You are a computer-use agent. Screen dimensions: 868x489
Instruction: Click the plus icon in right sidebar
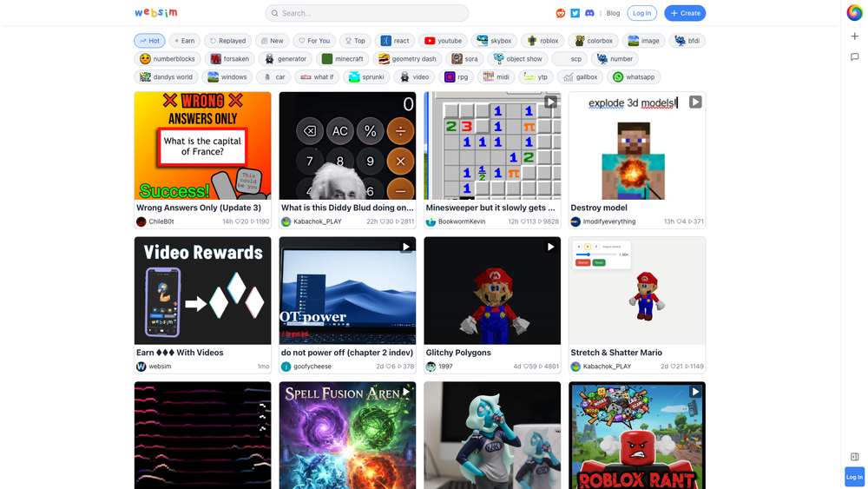pos(855,36)
